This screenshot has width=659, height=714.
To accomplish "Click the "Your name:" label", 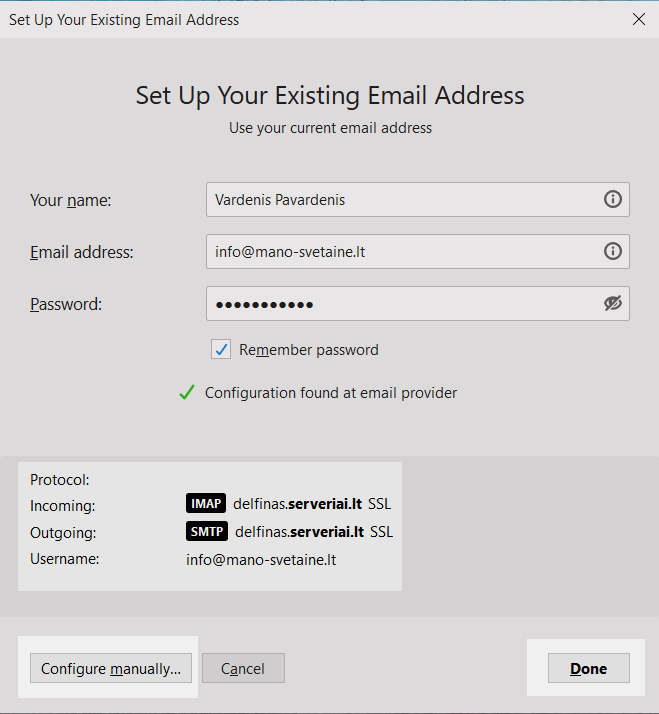I will tap(71, 200).
